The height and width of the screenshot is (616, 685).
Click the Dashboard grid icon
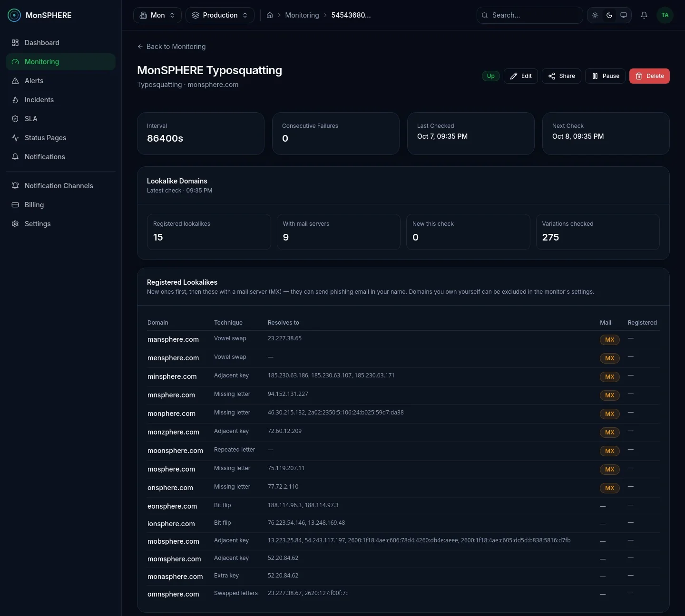15,43
